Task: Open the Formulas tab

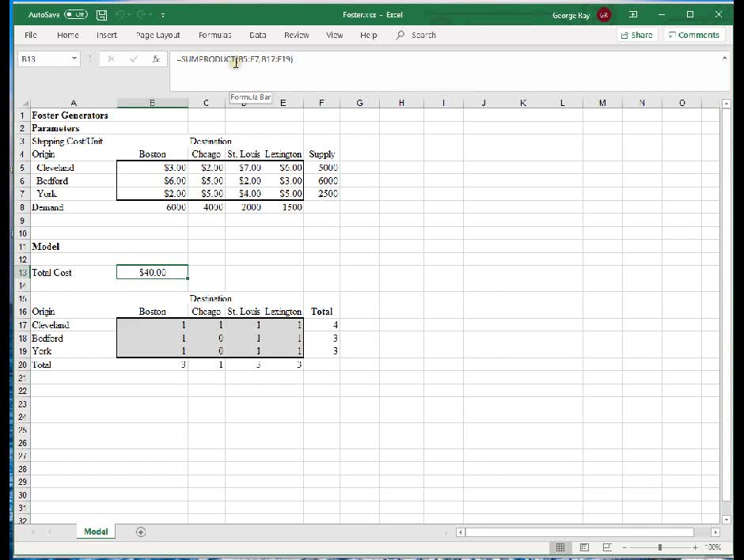Action: 215,35
